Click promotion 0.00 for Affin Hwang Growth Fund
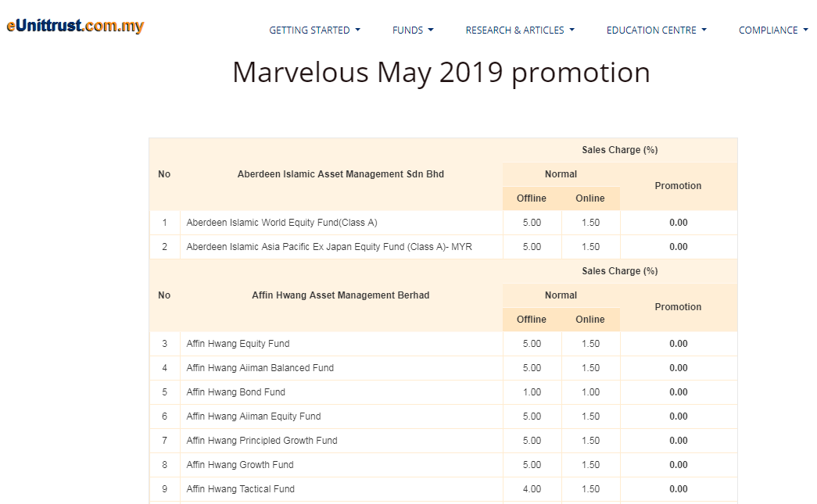The width and height of the screenshot is (817, 504). point(679,464)
